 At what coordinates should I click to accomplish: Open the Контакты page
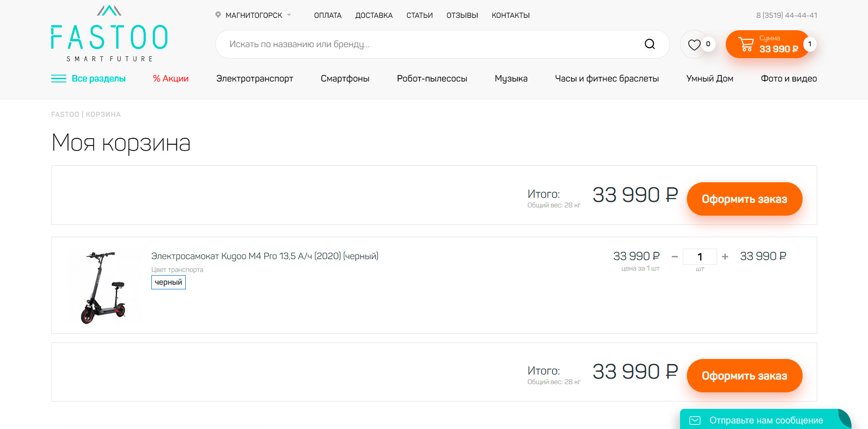pos(510,16)
